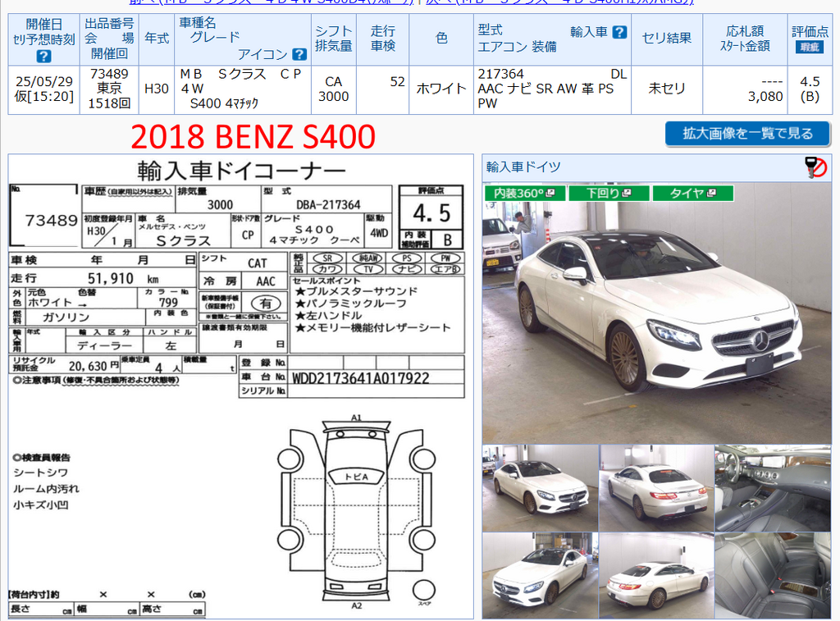840x621 pixels.
Task: Open the 下回り underbody photos
Action: [609, 193]
